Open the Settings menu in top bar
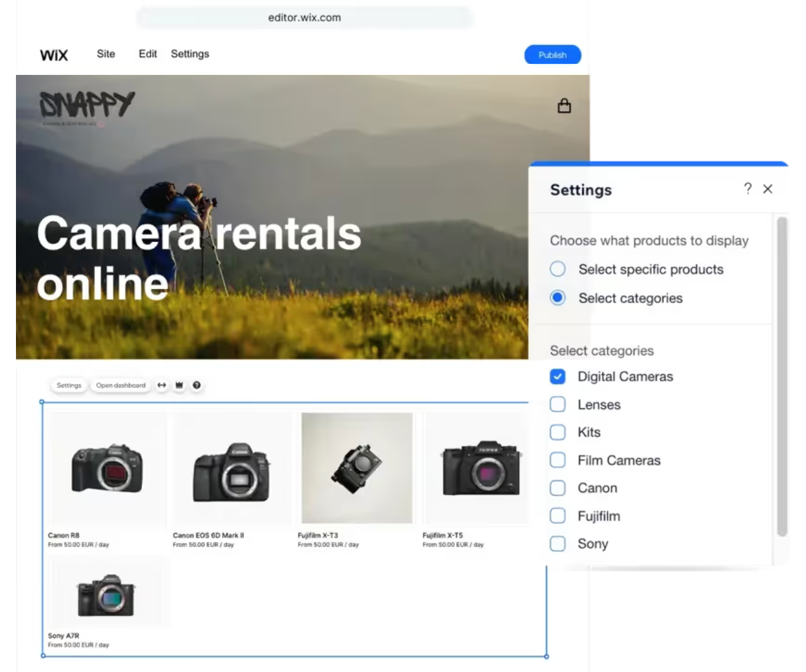 (x=190, y=54)
